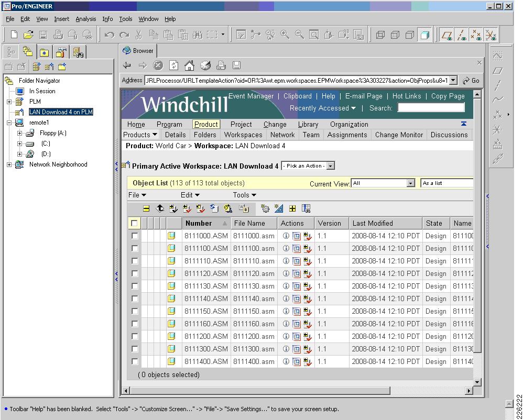523x420 pixels.
Task: Click the Cut scissors icon
Action: (x=139, y=35)
